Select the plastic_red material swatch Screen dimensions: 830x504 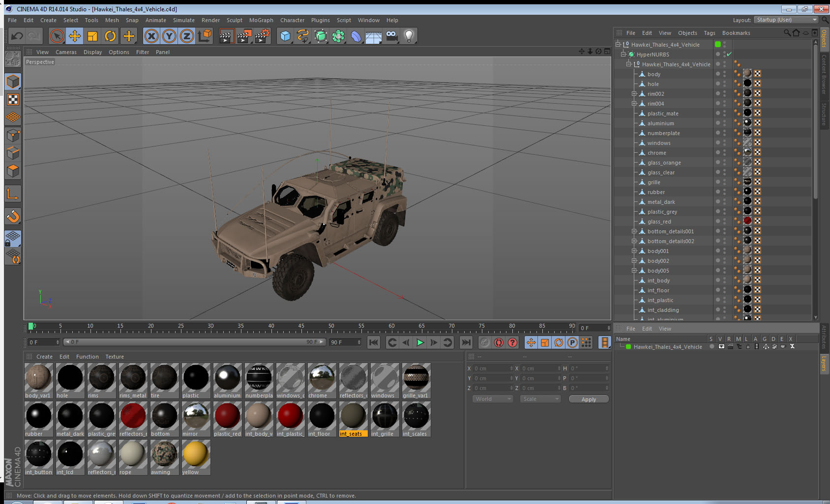228,419
